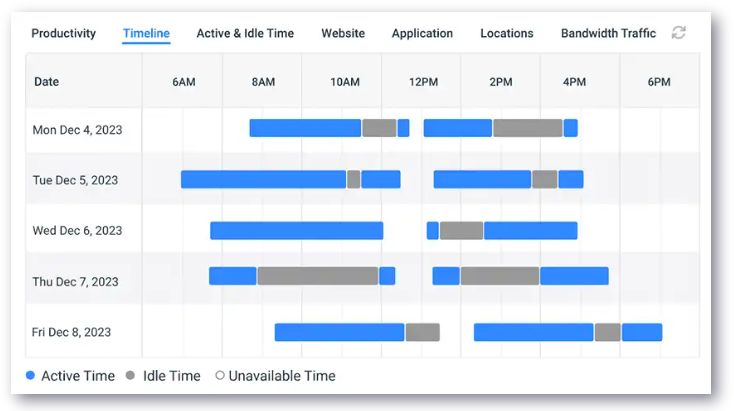Click Wednesday's morning active bar
Viewport: 734px width, 411px height.
(x=297, y=230)
